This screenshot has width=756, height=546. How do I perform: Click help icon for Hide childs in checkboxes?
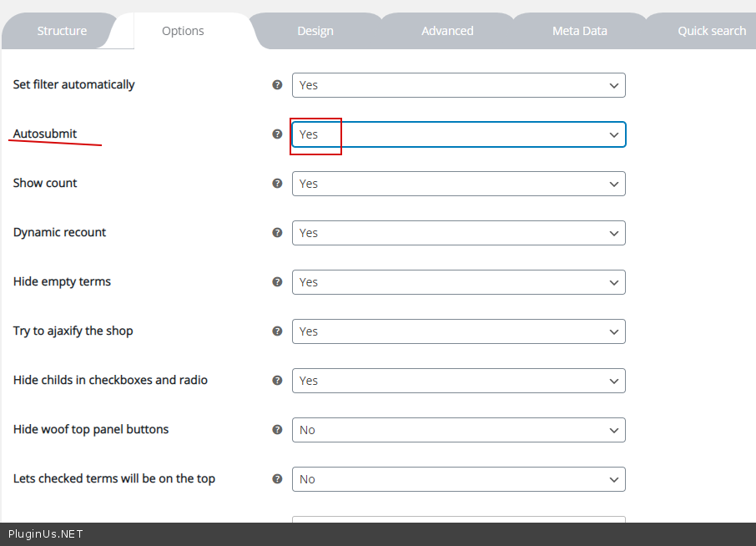pyautogui.click(x=277, y=381)
